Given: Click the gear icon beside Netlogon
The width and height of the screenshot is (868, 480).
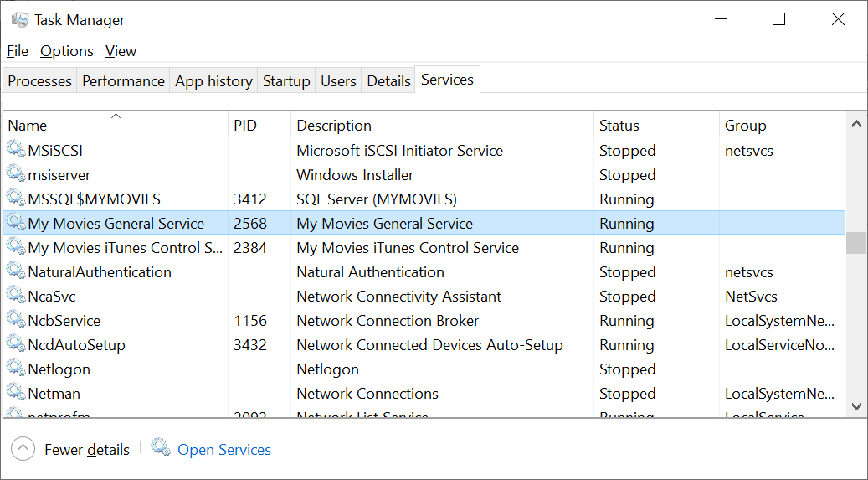Looking at the screenshot, I should (x=16, y=369).
